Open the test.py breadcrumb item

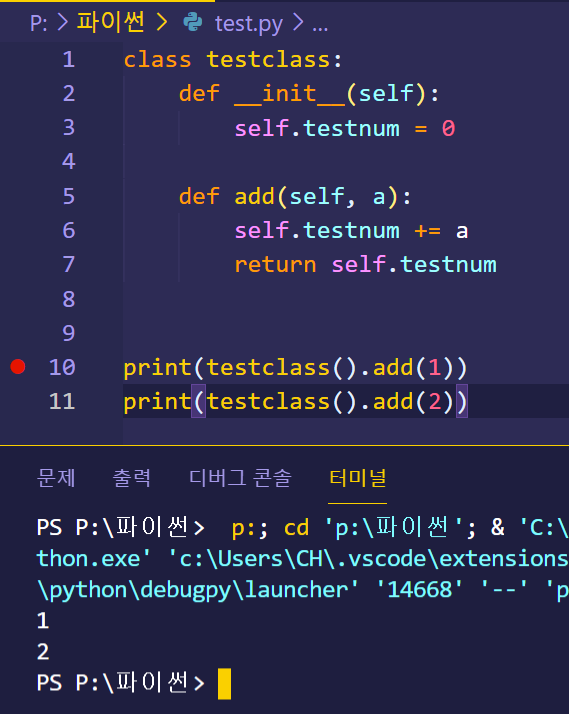pyautogui.click(x=249, y=23)
